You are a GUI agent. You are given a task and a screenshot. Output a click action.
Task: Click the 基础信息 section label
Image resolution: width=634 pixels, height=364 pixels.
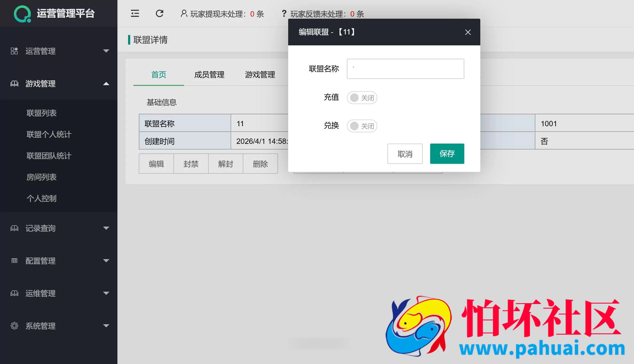pyautogui.click(x=162, y=102)
